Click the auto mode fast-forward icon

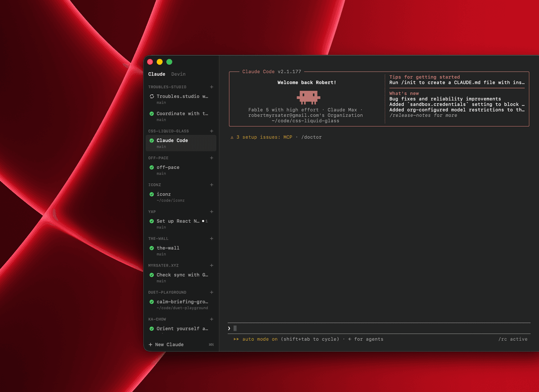tap(236, 339)
